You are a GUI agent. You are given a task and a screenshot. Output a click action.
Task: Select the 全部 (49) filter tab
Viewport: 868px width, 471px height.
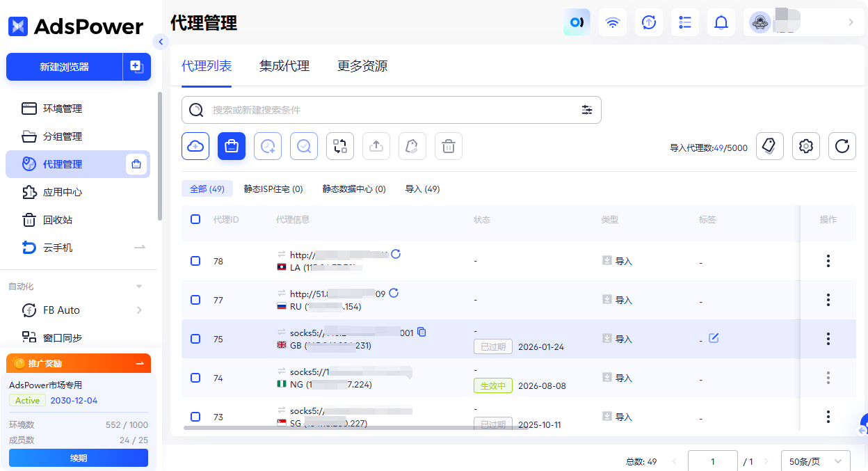coord(207,189)
